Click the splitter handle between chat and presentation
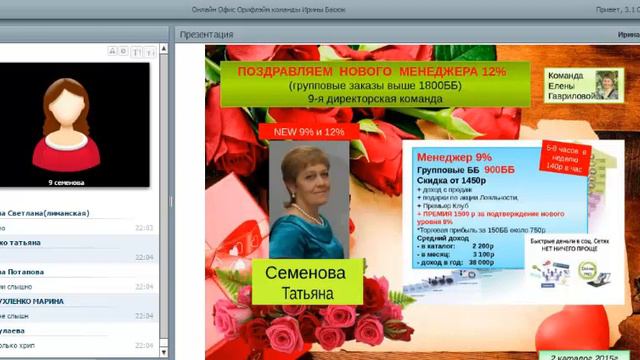 (171, 201)
